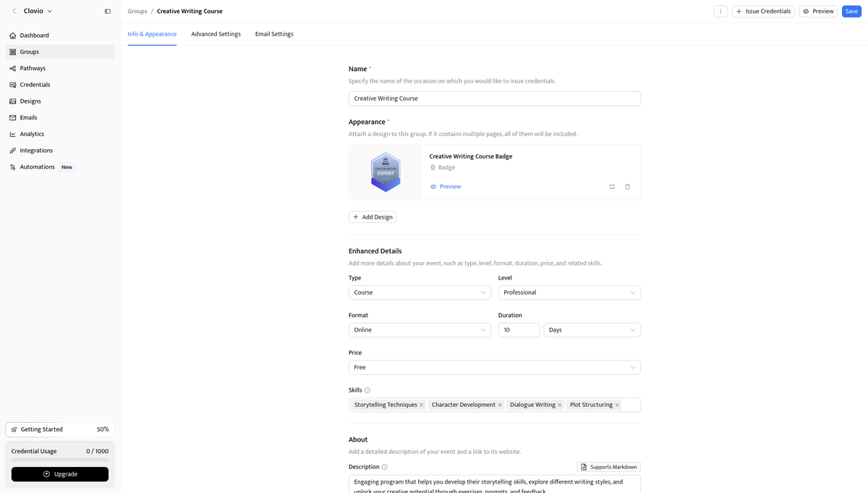Preview the Creative Writing Course Badge

point(446,186)
